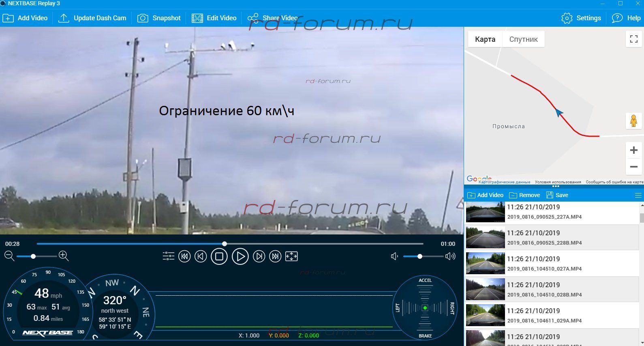Mute audio with speaker icon
This screenshot has width=644, height=346.
[x=394, y=256]
